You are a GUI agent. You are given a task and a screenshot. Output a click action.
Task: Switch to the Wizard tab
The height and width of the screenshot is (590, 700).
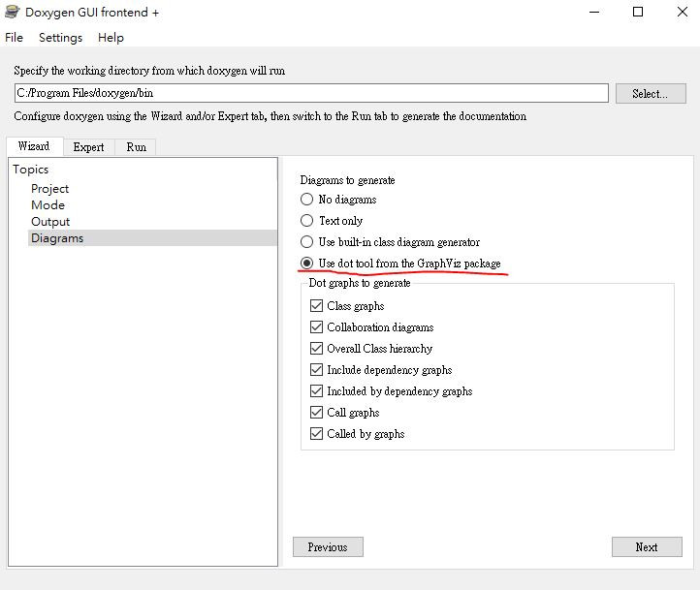coord(34,146)
